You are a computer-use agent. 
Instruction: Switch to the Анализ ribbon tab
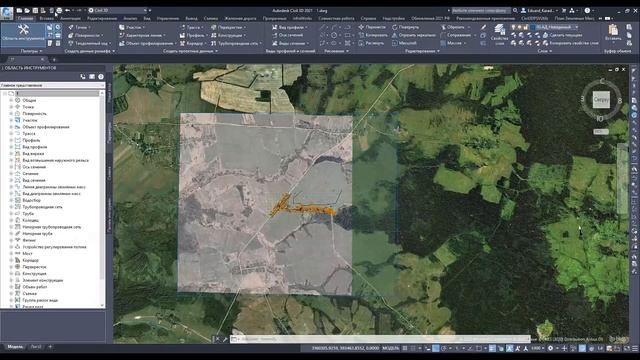point(130,18)
